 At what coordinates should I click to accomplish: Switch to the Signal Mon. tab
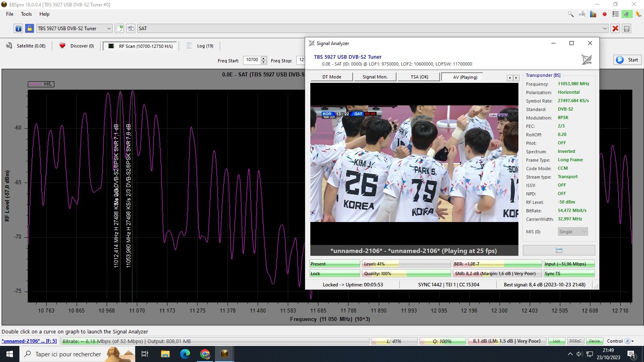(375, 77)
